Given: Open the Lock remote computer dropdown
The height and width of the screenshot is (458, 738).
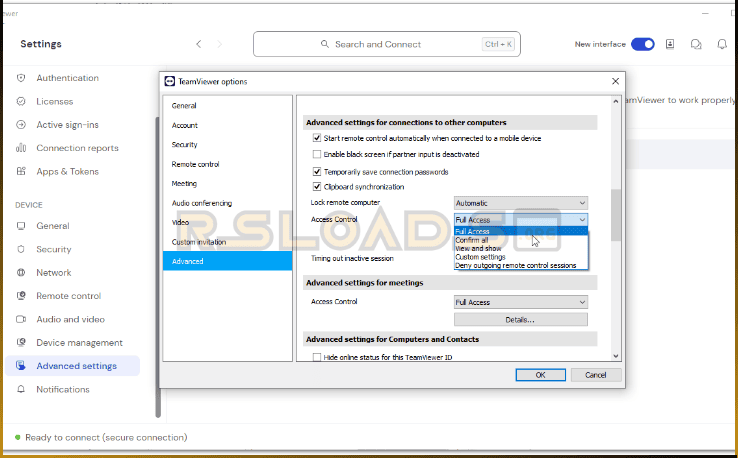Looking at the screenshot, I should coord(521,203).
